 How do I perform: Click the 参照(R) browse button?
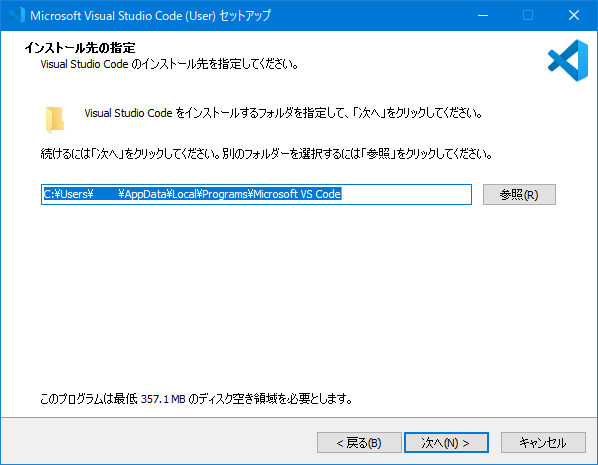[519, 195]
